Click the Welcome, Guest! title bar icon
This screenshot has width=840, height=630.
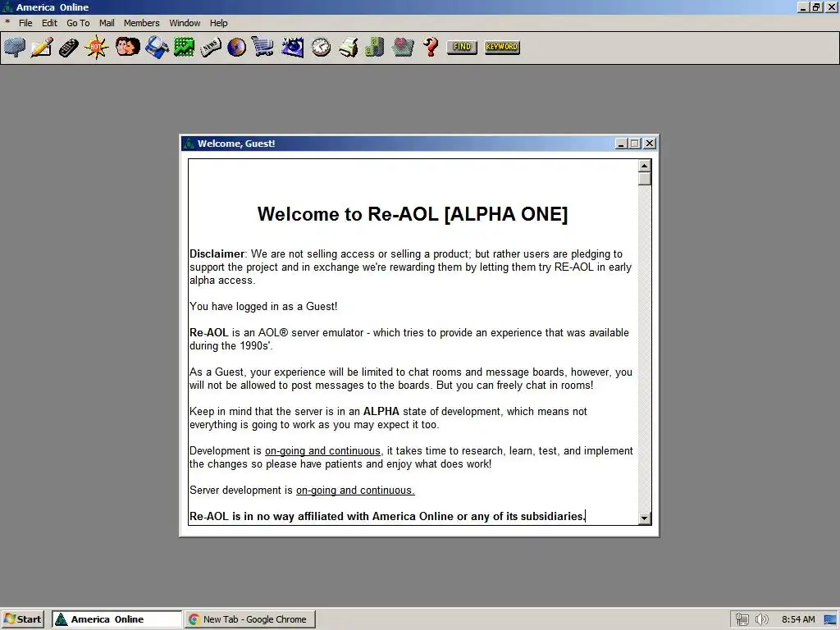(189, 144)
